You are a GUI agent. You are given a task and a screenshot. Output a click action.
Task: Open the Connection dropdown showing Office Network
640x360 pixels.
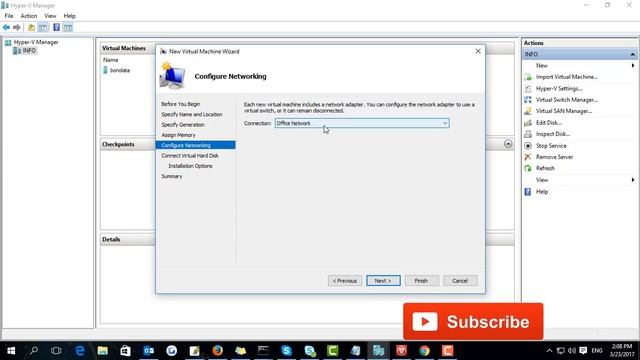[x=362, y=123]
